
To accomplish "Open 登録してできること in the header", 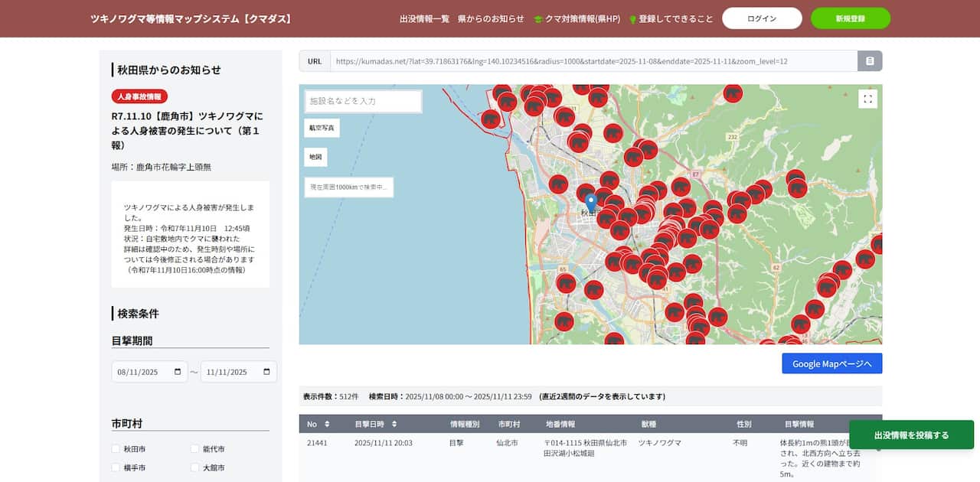I will (x=675, y=18).
